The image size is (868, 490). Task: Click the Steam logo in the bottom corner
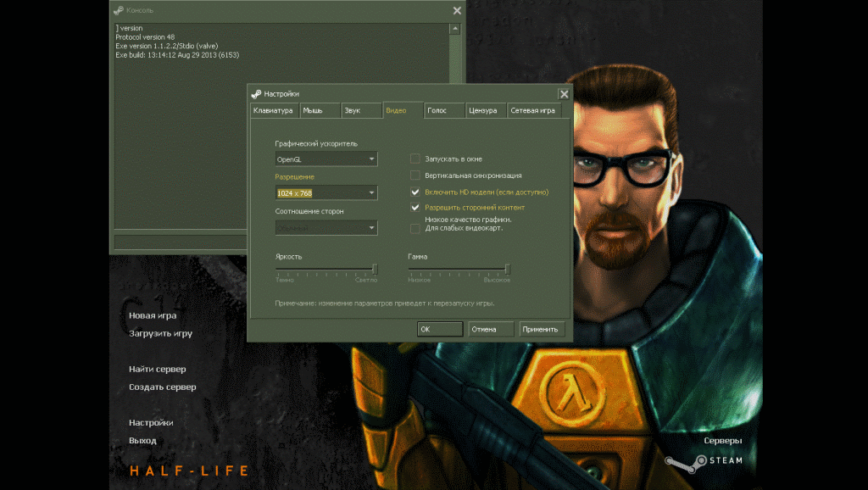pyautogui.click(x=704, y=462)
